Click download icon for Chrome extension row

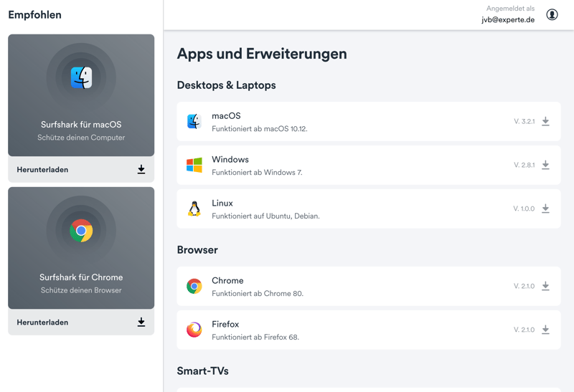[545, 287]
